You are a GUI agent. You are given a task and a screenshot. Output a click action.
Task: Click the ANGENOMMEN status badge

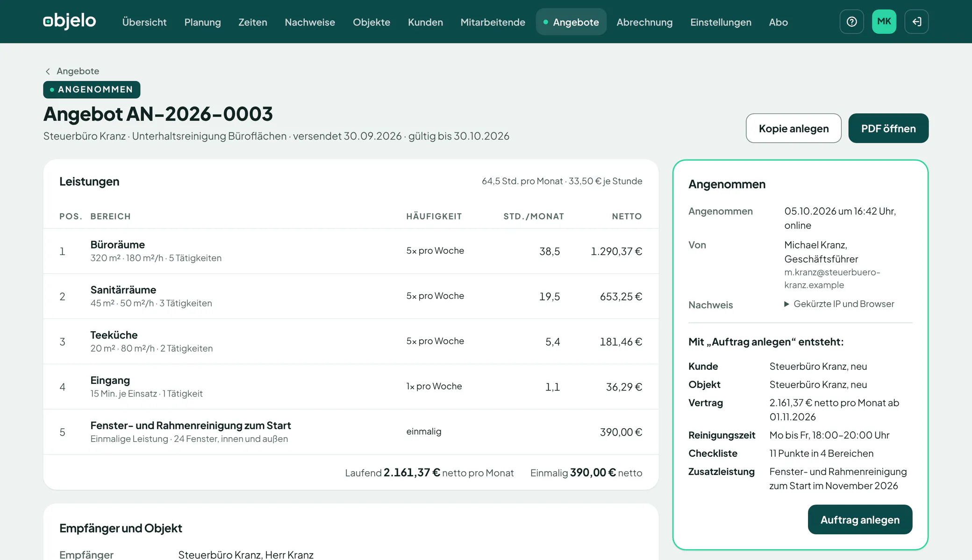pyautogui.click(x=92, y=89)
